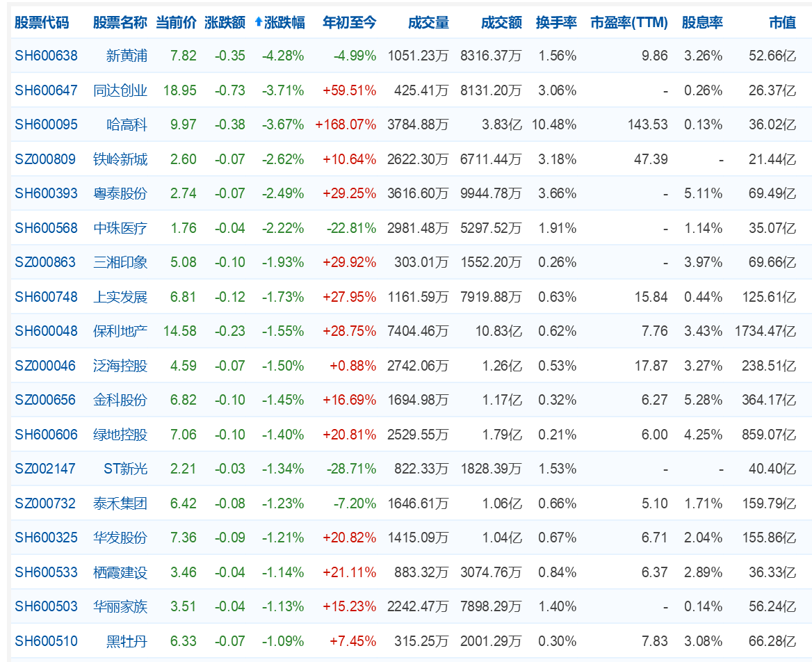812x662 pixels.
Task: Open 绿地控股 stock name link
Action: coord(120,435)
